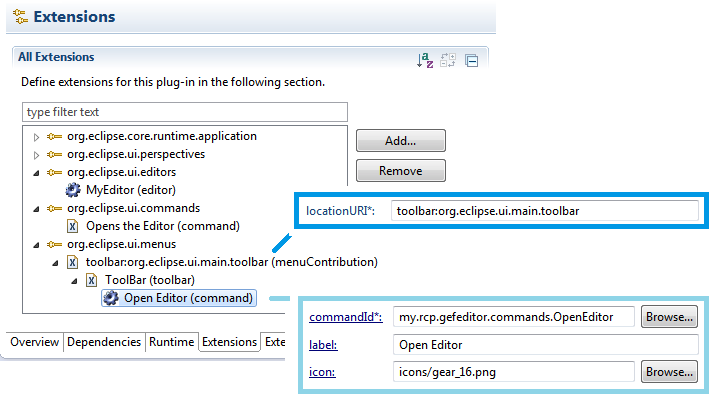The image size is (713, 398).
Task: Click the commandId* link
Action: coord(346,317)
